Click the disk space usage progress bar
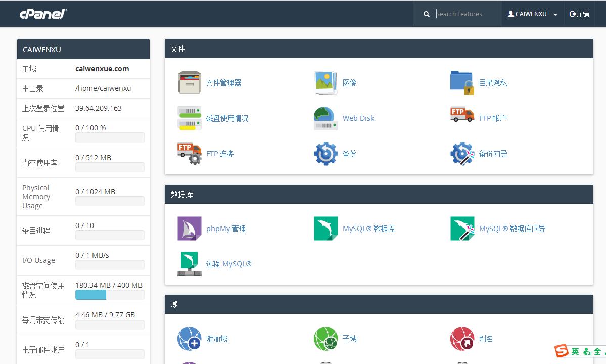 click(x=110, y=295)
